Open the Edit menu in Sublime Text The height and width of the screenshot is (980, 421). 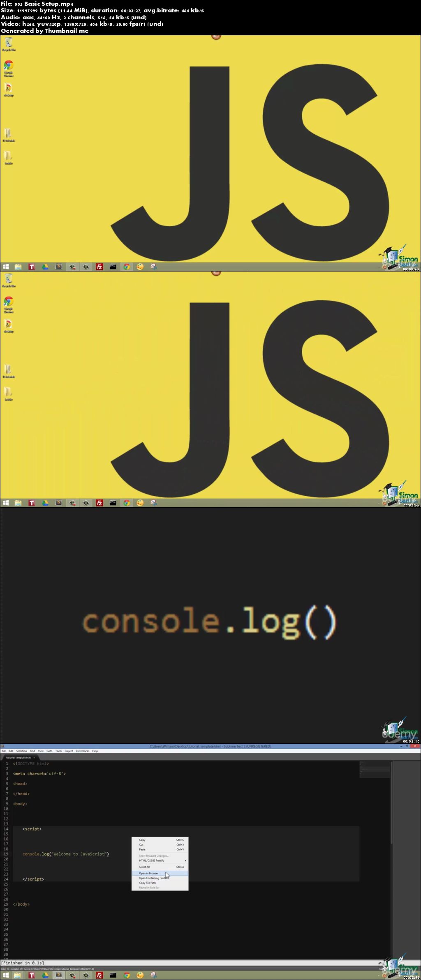(x=11, y=751)
